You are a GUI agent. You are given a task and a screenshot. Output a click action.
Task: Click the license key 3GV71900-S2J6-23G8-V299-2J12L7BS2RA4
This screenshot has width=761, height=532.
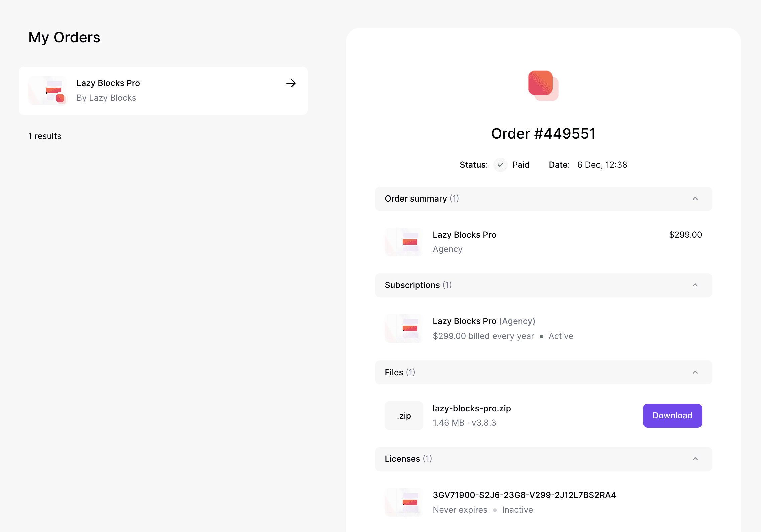click(524, 495)
